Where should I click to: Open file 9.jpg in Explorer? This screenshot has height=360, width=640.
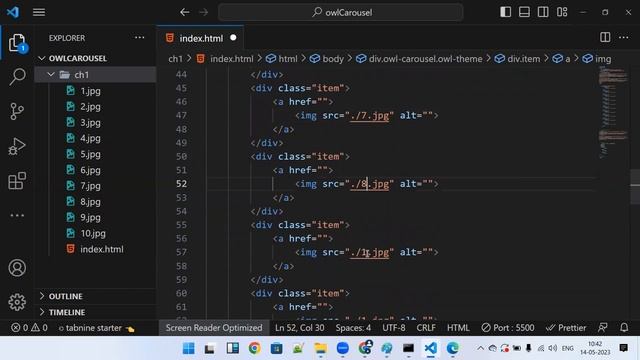click(x=90, y=217)
